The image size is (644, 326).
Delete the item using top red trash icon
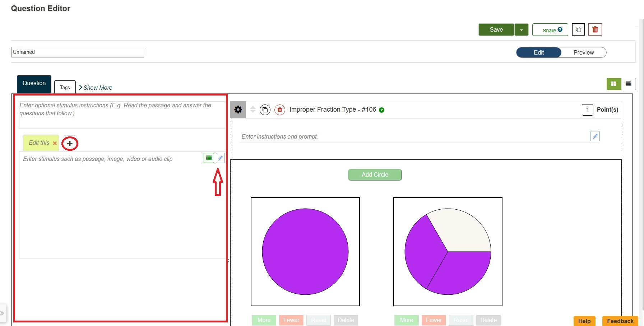tap(595, 29)
